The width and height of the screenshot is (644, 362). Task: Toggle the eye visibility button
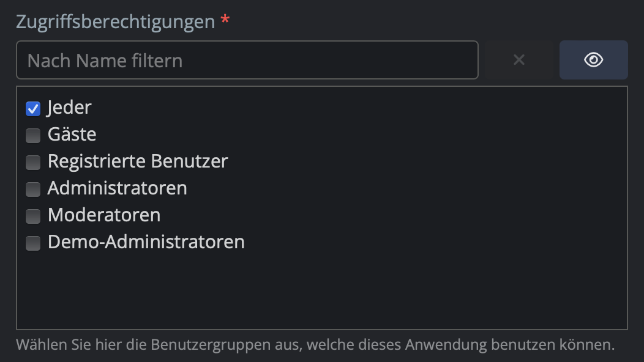pos(593,60)
